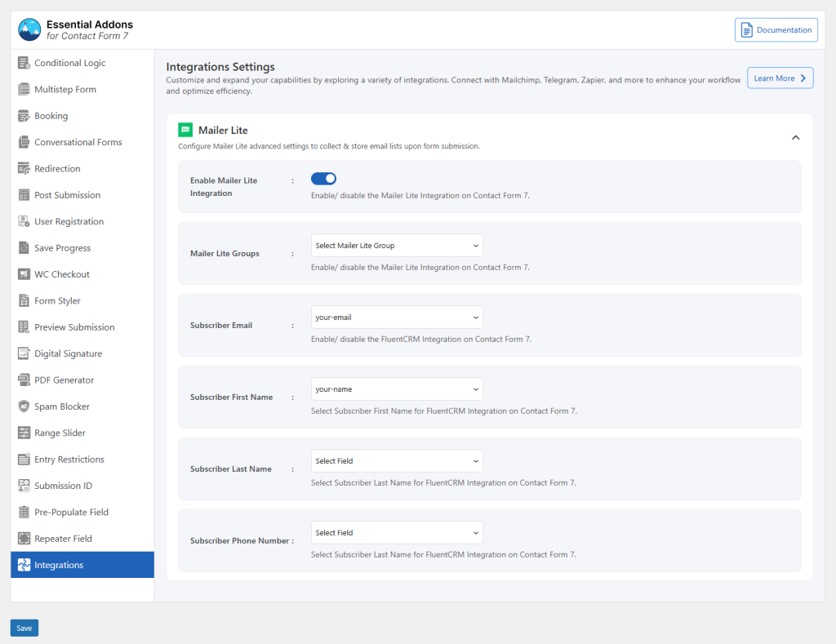Image resolution: width=836 pixels, height=644 pixels.
Task: Click the Documentation page icon
Action: (746, 30)
